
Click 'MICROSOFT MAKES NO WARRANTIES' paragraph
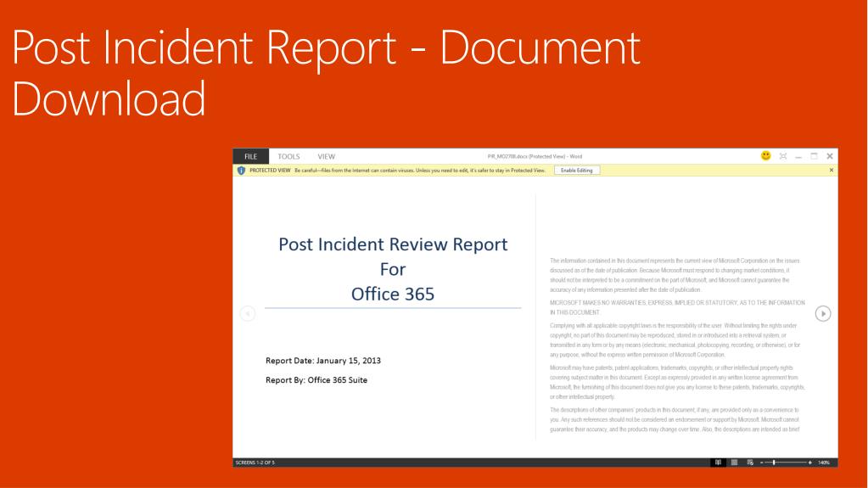pyautogui.click(x=678, y=307)
